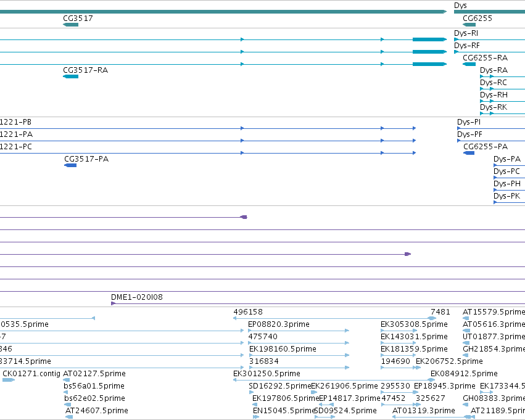Open the EP08820.3prime EST label
The image size is (525, 420).
pos(279,324)
